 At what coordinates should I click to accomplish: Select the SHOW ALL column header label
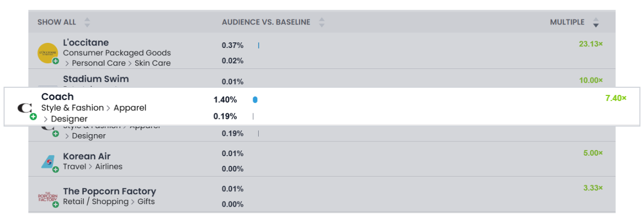click(57, 22)
